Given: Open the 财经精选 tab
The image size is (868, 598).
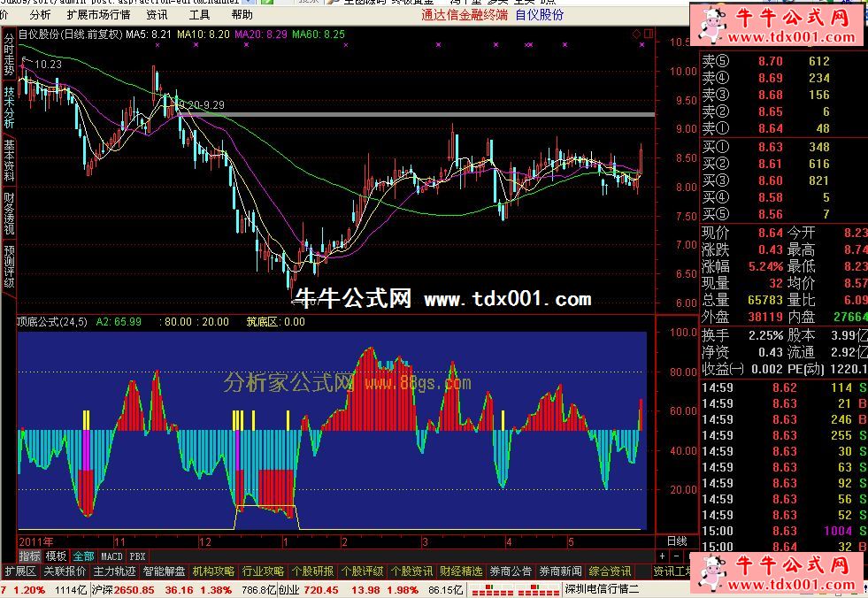Looking at the screenshot, I should (x=462, y=571).
